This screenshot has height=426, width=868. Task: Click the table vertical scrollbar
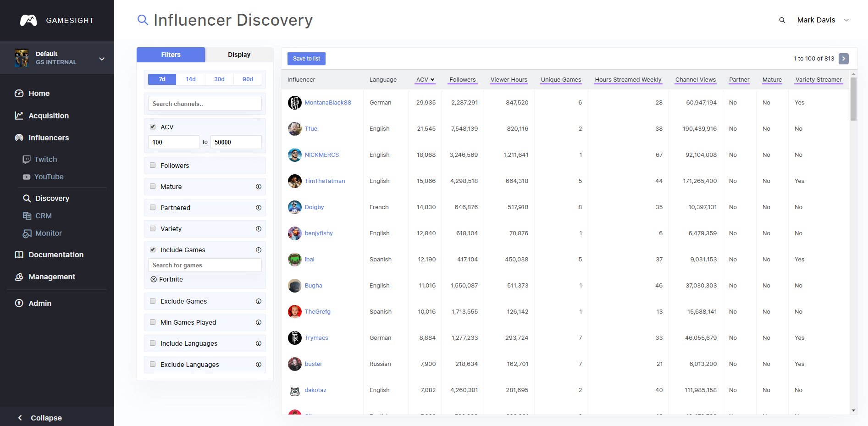tap(853, 99)
